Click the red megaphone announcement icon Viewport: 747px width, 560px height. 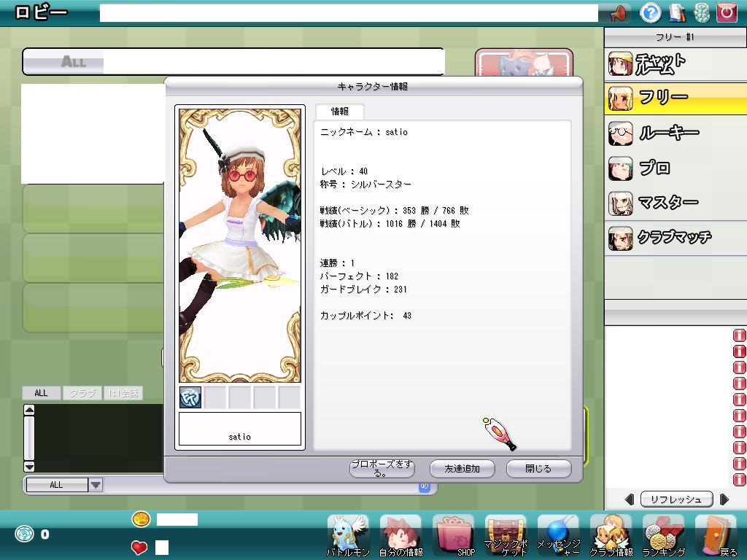coord(618,13)
